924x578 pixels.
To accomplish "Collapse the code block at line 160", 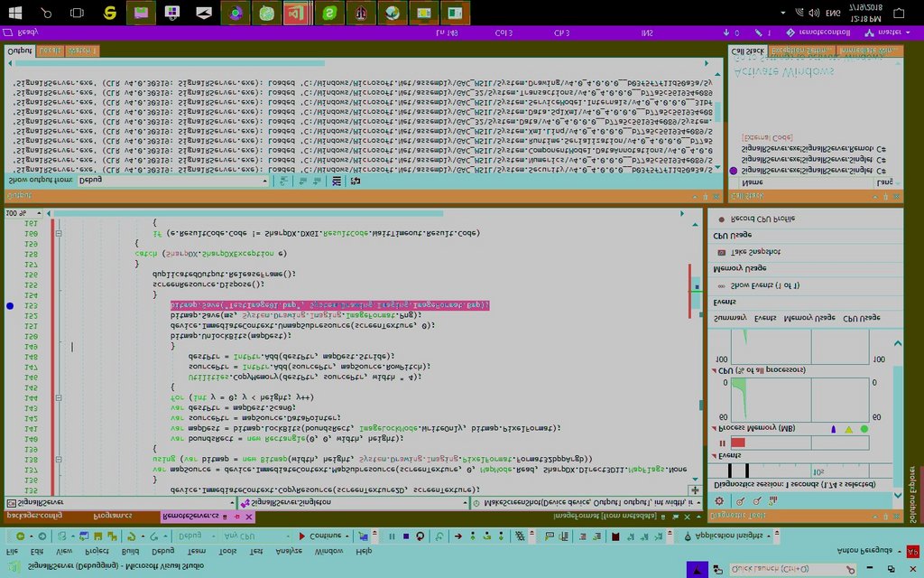I will click(59, 234).
